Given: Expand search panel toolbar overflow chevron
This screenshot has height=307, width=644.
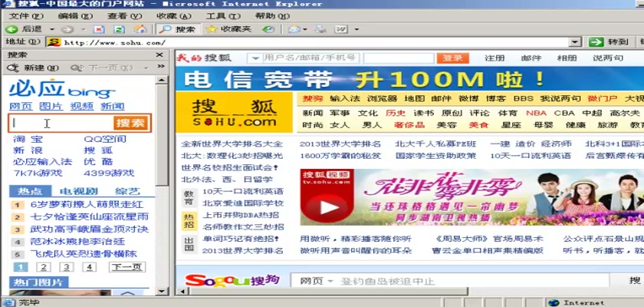Looking at the screenshot, I should (x=160, y=67).
